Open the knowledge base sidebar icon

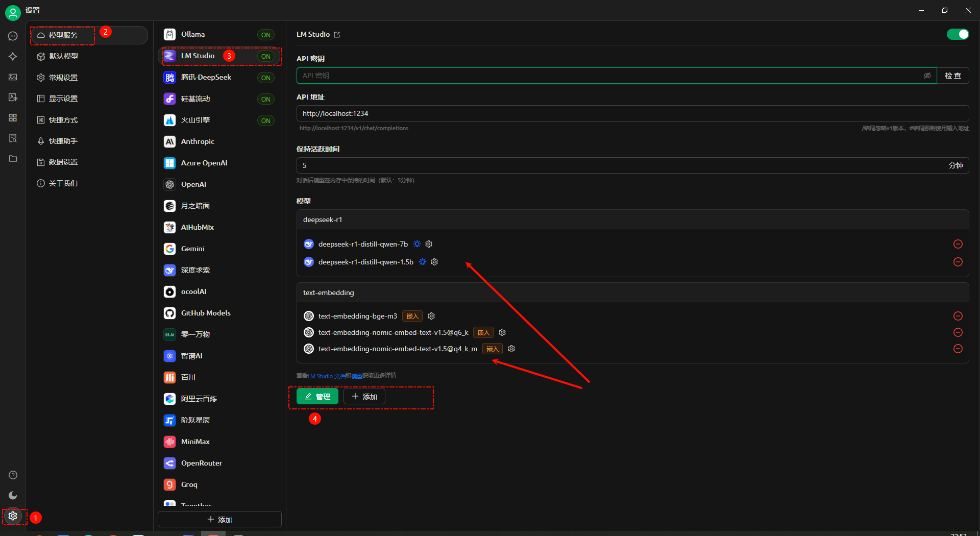click(13, 138)
